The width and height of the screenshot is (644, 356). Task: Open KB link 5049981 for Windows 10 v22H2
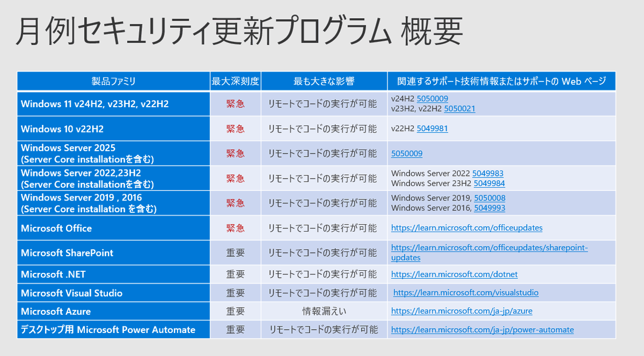(432, 129)
